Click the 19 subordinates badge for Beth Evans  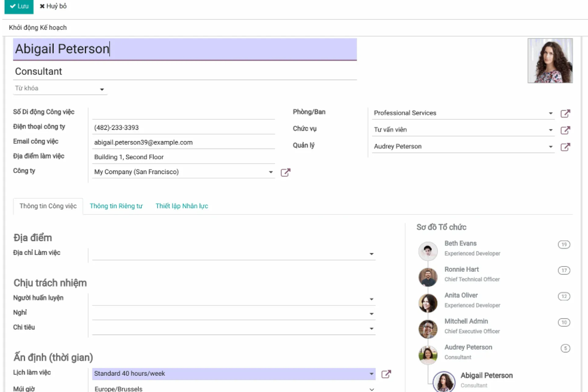coord(563,244)
